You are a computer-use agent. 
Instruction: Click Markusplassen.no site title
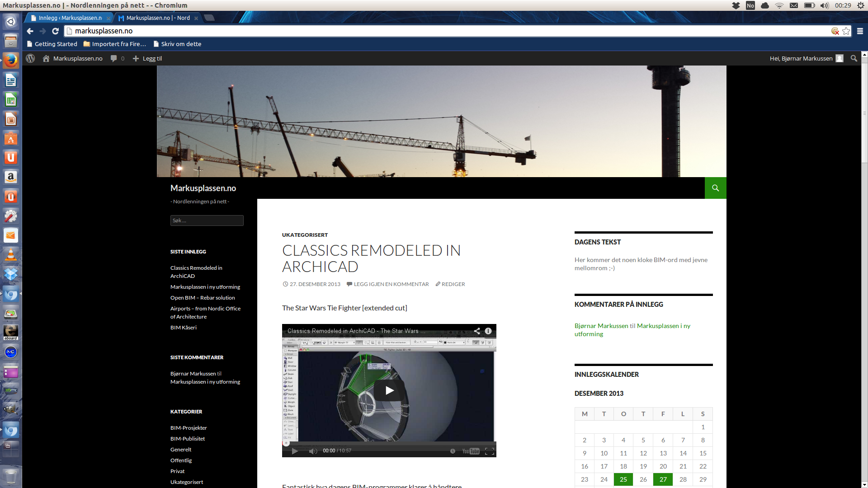(x=203, y=188)
